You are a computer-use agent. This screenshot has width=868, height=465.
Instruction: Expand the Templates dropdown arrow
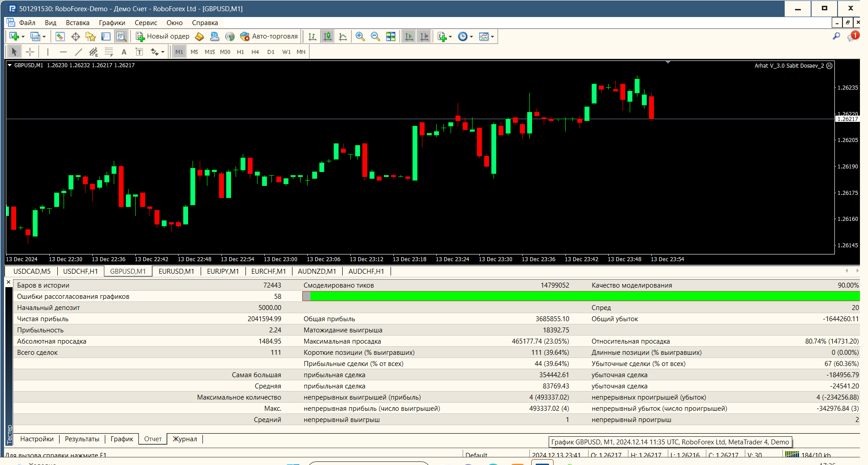click(492, 37)
